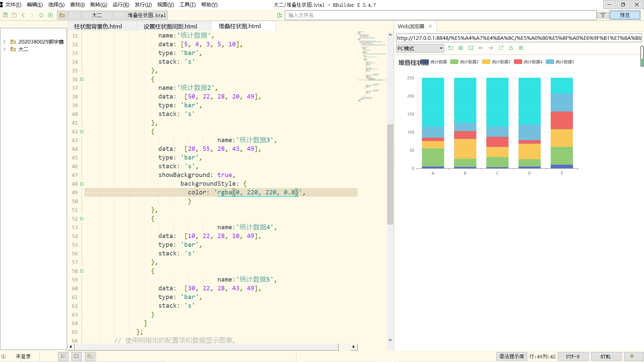Toggle the 统计数据 legend item

[434, 62]
